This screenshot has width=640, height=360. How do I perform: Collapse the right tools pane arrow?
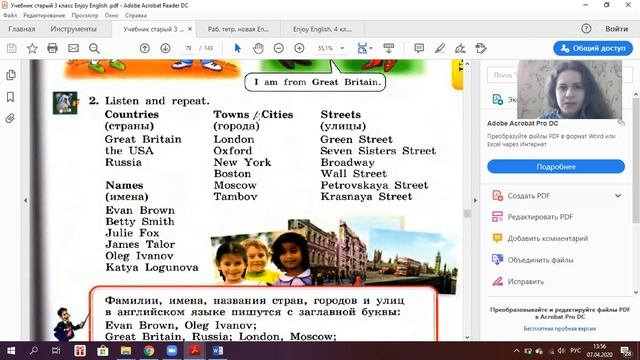pos(475,200)
